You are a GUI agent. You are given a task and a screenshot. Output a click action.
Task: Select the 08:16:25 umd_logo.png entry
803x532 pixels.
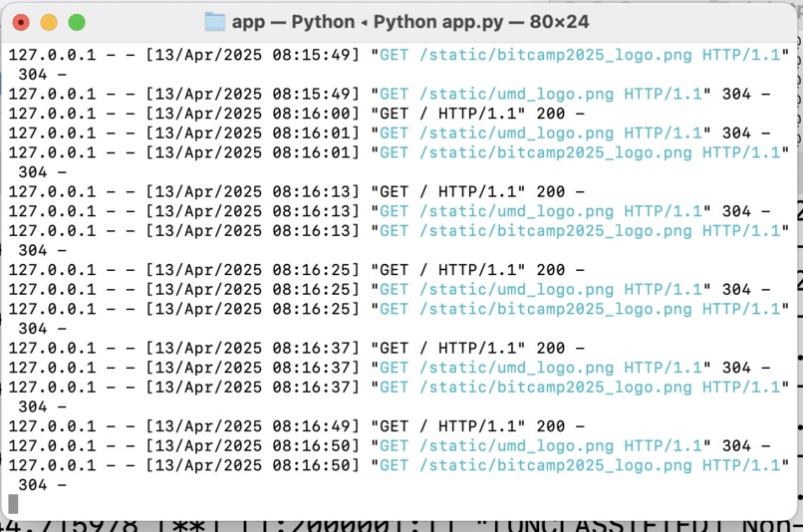[390, 290]
